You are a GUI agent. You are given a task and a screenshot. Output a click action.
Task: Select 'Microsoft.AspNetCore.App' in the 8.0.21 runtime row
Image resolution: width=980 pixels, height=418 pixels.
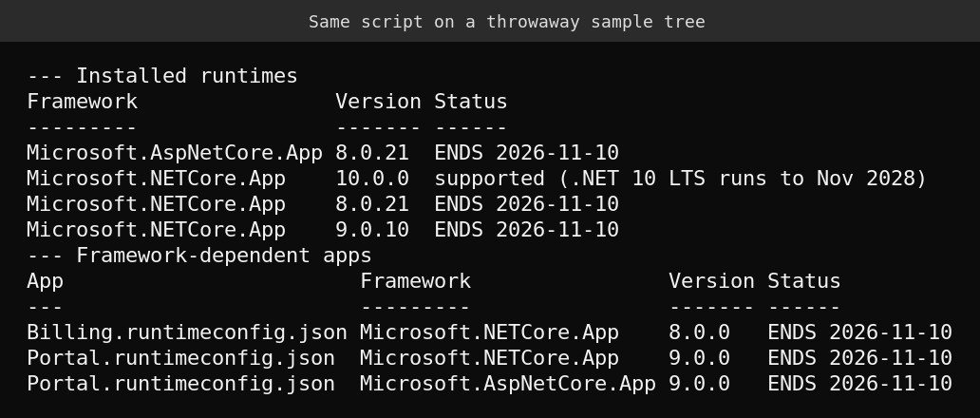click(x=175, y=152)
